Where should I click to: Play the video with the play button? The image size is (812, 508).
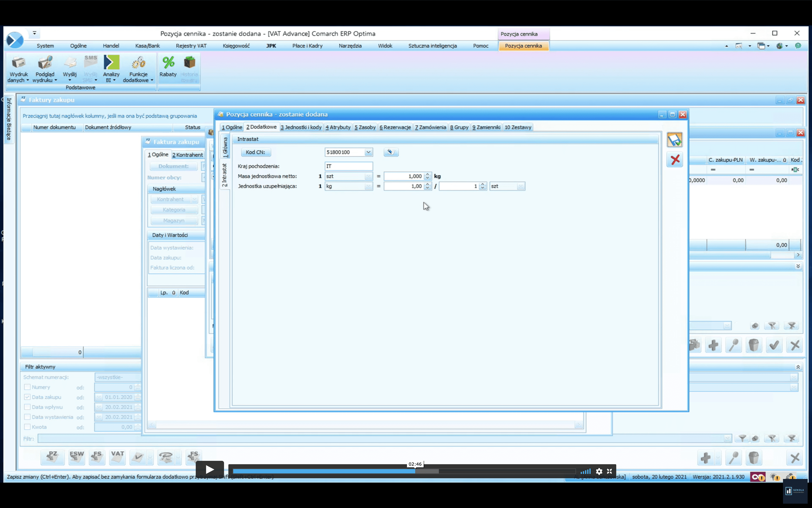coord(210,469)
